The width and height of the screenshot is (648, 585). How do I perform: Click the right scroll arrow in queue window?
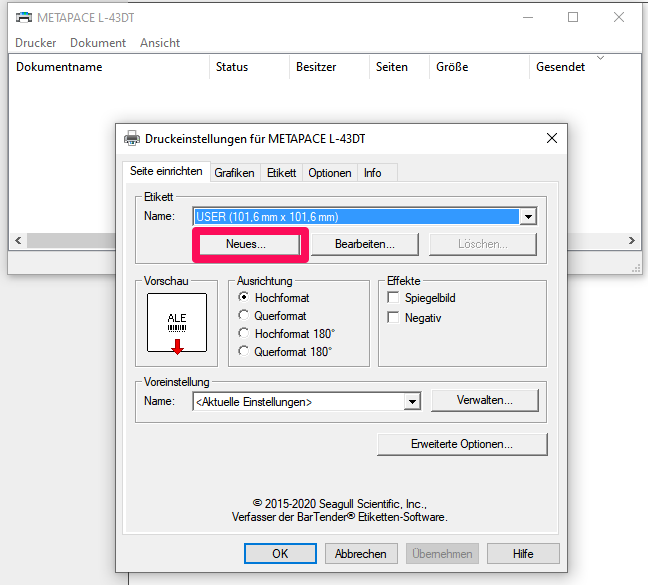(631, 240)
